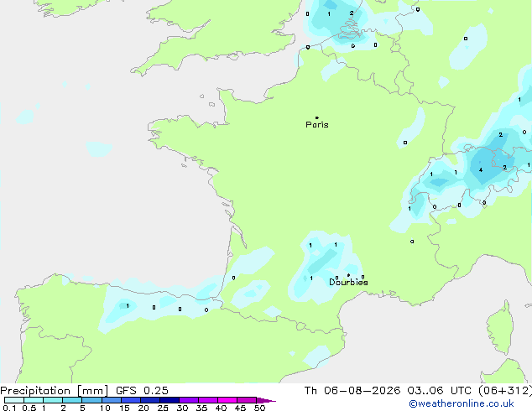Click the precipitation value 4 over Switzerland
The image size is (532, 411).
coord(481,170)
